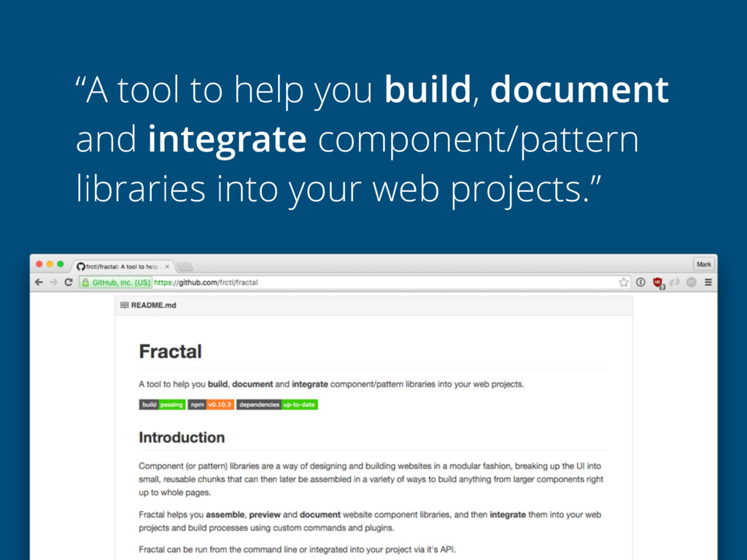747x560 pixels.
Task: Click the npm v0.10.3 badge
Action: click(x=211, y=405)
